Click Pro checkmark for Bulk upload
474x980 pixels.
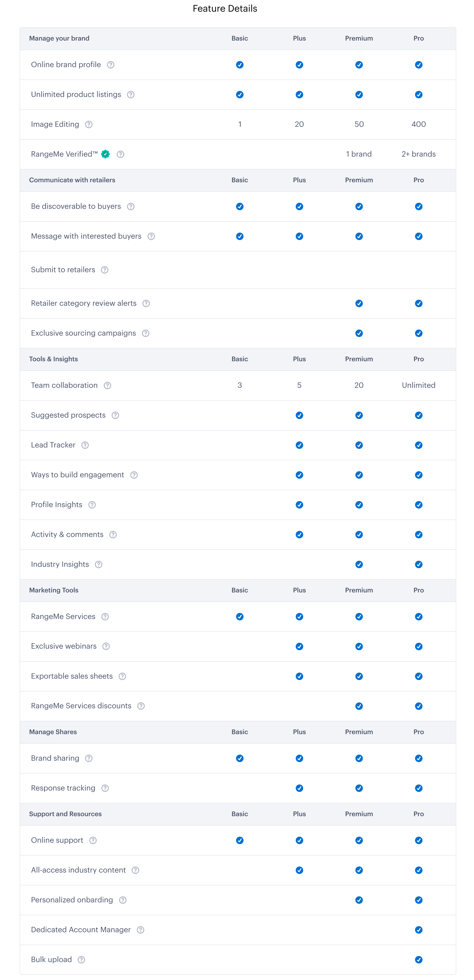[x=419, y=959]
